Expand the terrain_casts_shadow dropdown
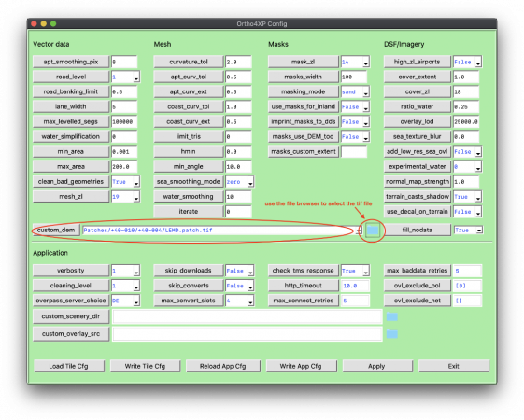This screenshot has height=420, width=524. 478,197
